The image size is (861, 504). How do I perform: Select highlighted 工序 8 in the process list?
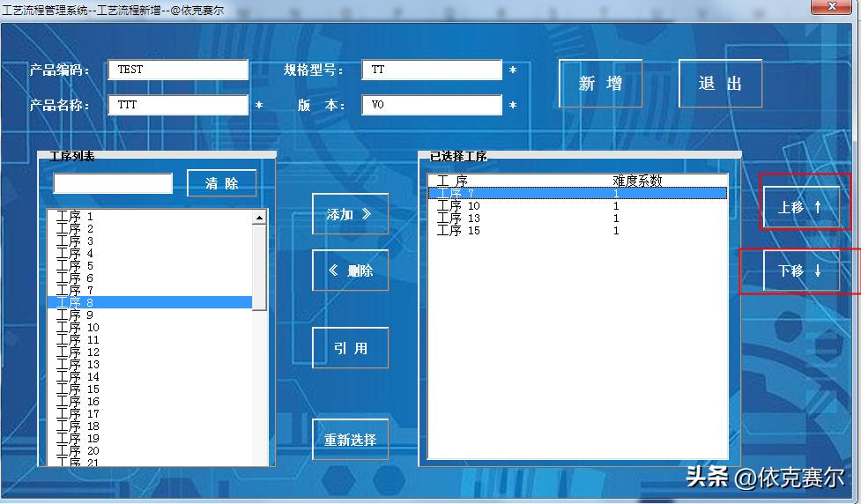(149, 302)
